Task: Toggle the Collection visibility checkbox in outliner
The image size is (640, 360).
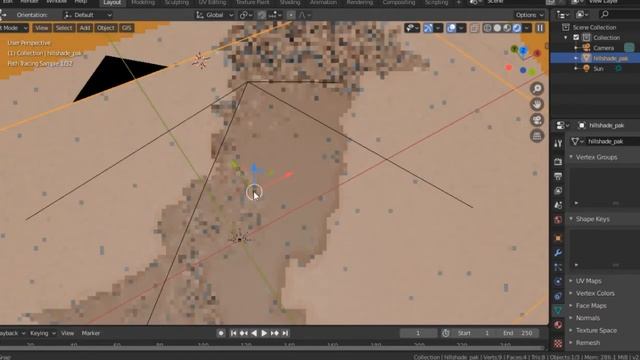Action: pyautogui.click(x=576, y=38)
